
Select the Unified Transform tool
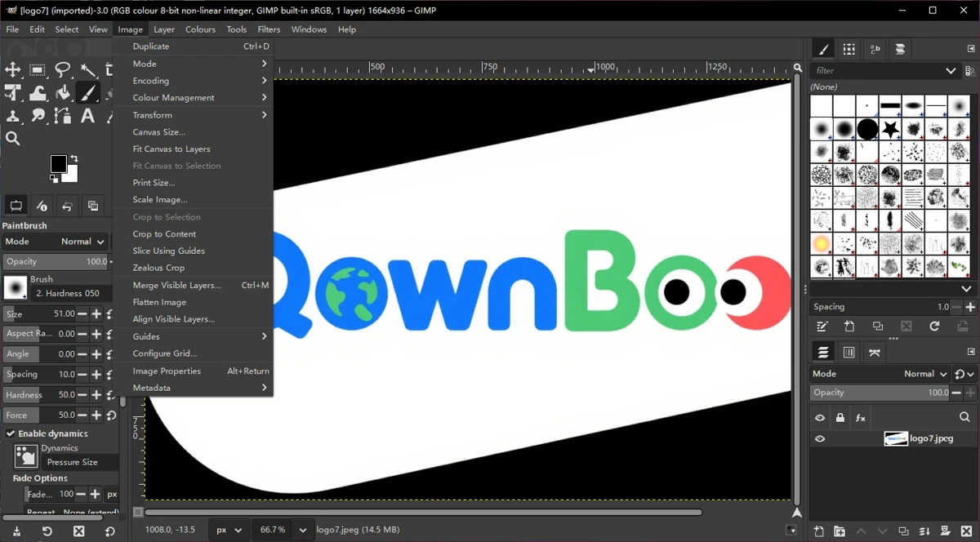click(x=13, y=93)
